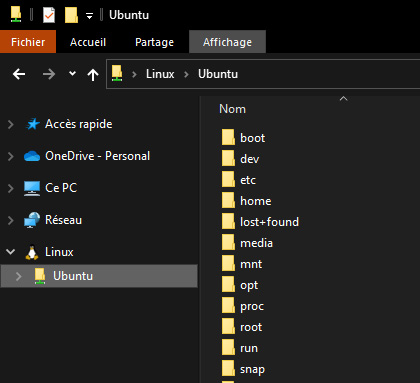This screenshot has height=383, width=420.
Task: Click the Back navigation arrow
Action: (19, 74)
